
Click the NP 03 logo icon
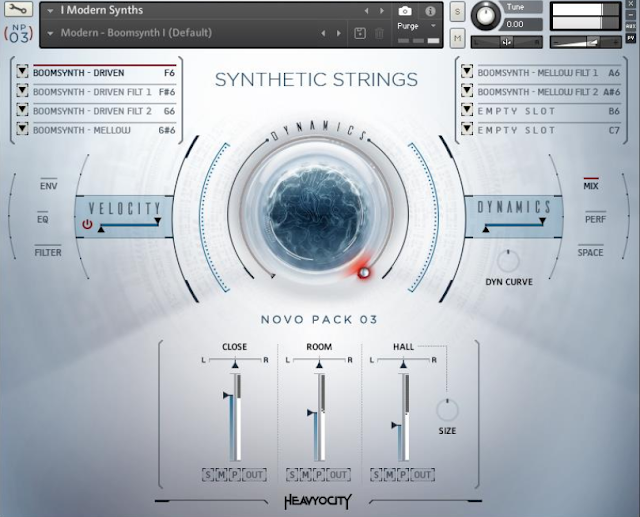point(18,34)
